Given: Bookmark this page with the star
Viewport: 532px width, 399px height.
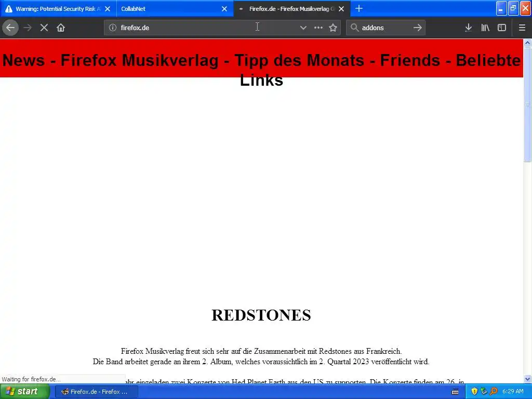Looking at the screenshot, I should tap(333, 28).
